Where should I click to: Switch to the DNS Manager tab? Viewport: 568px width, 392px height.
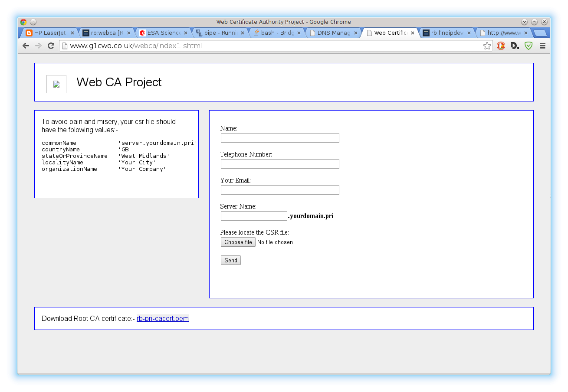(332, 33)
